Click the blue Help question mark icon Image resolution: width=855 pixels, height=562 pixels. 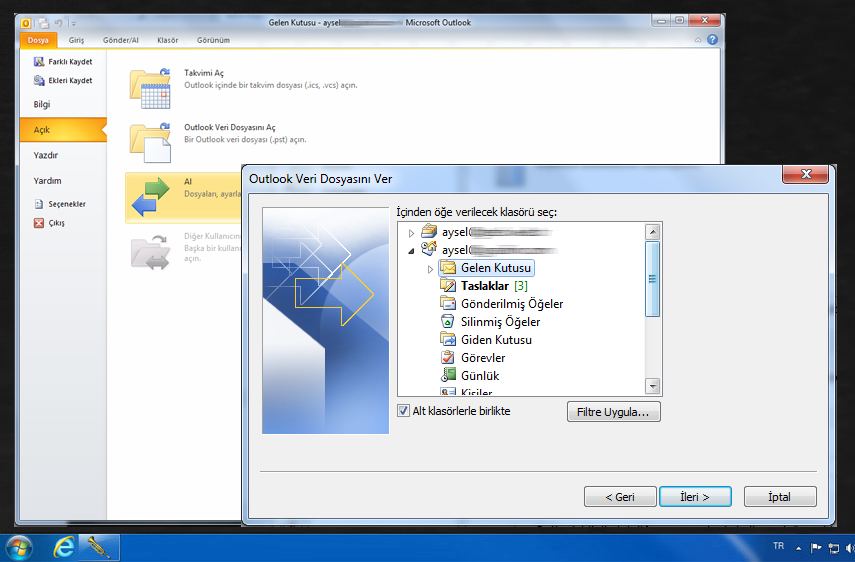[x=712, y=40]
